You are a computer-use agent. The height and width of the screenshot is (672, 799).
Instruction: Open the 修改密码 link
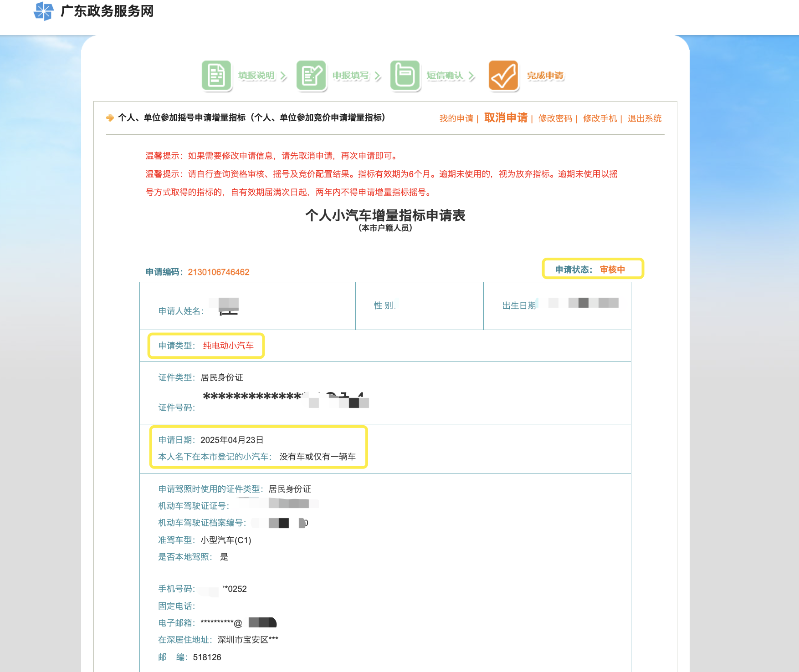point(555,118)
